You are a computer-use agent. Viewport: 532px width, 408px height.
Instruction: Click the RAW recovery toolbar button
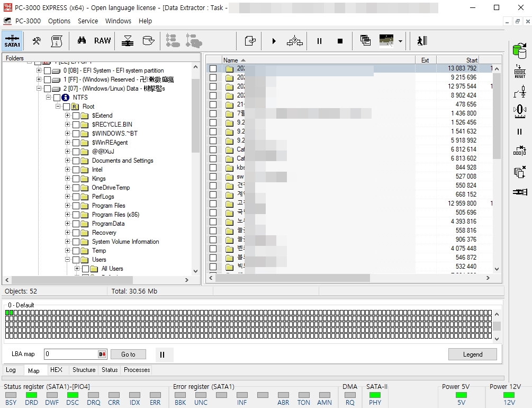point(103,41)
